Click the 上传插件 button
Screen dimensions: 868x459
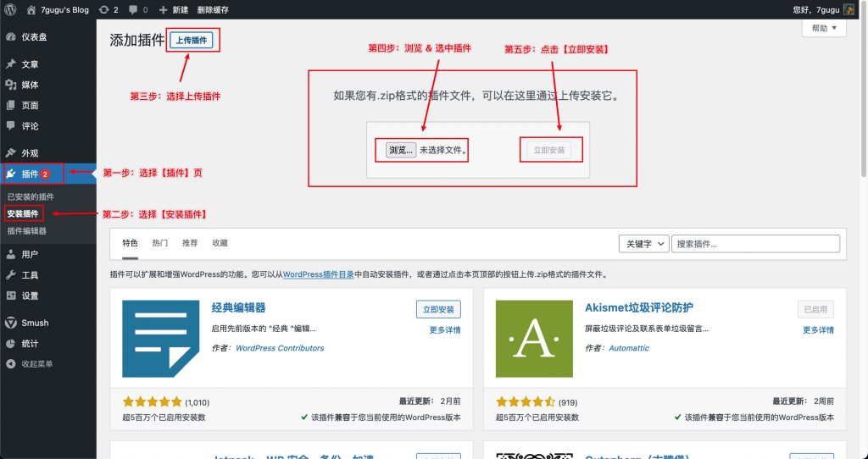192,41
